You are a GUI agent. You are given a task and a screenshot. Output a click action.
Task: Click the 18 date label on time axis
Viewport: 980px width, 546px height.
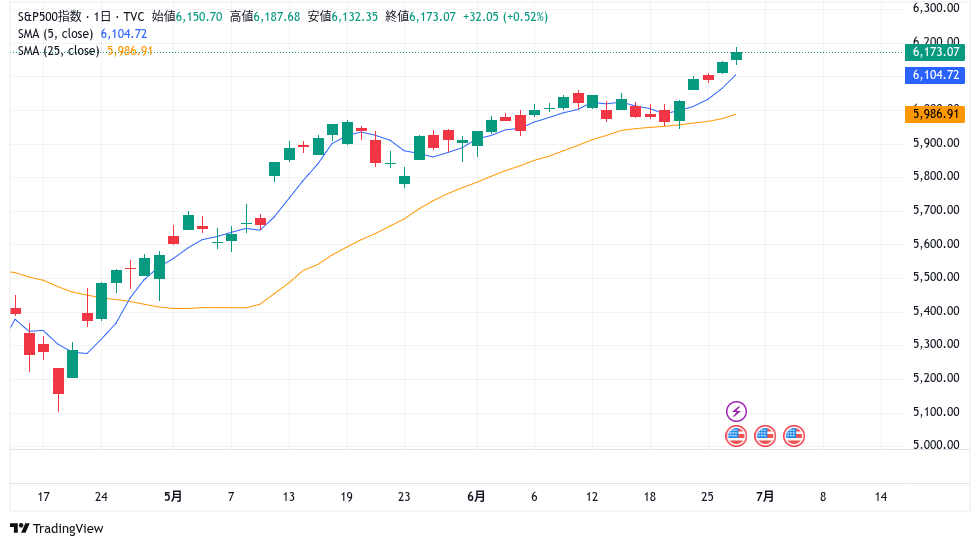[650, 497]
